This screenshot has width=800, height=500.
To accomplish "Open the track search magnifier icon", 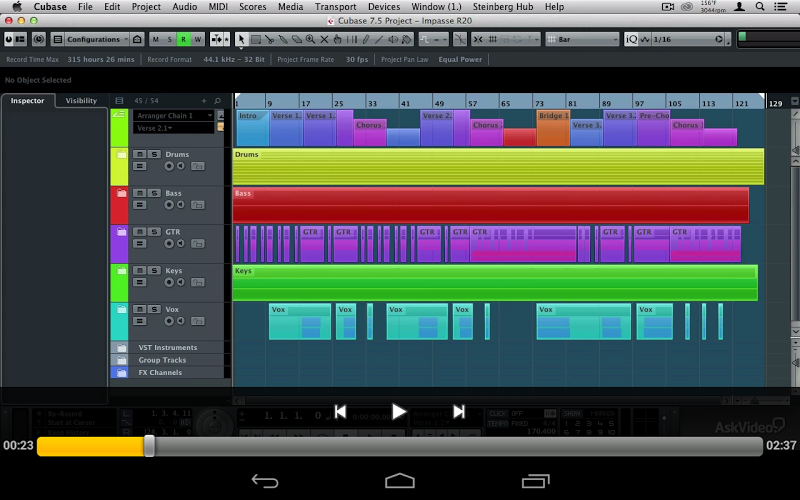I will click(218, 101).
